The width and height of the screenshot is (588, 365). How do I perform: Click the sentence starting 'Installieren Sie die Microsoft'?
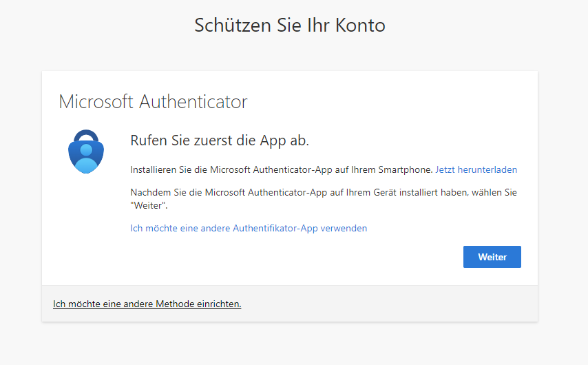point(282,169)
